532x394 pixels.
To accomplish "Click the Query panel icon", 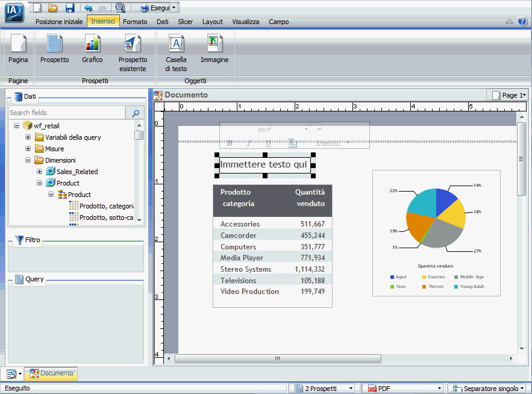I will point(19,280).
